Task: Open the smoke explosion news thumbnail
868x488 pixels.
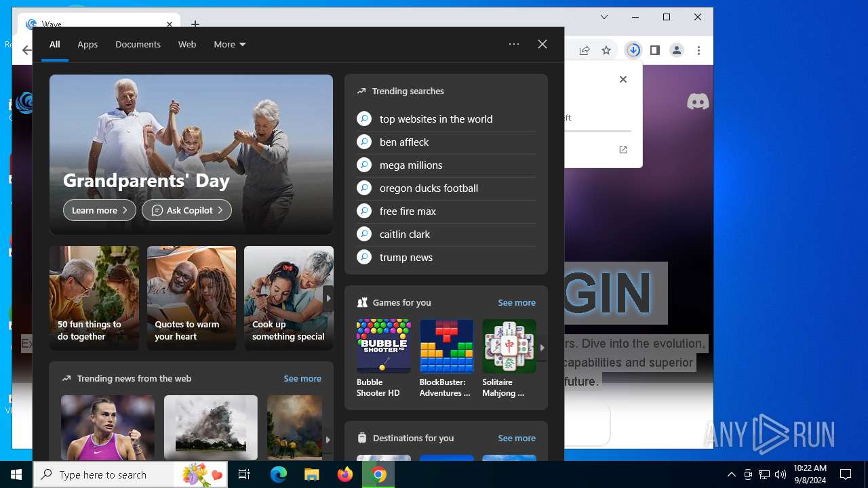Action: 211,428
